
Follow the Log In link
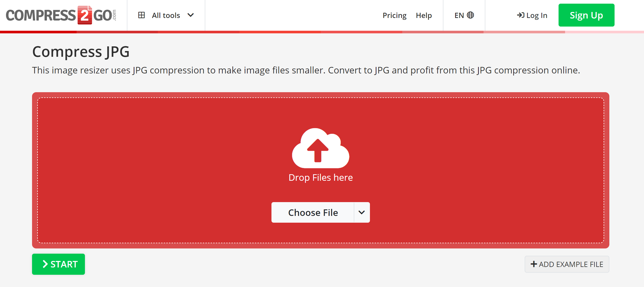(537, 15)
